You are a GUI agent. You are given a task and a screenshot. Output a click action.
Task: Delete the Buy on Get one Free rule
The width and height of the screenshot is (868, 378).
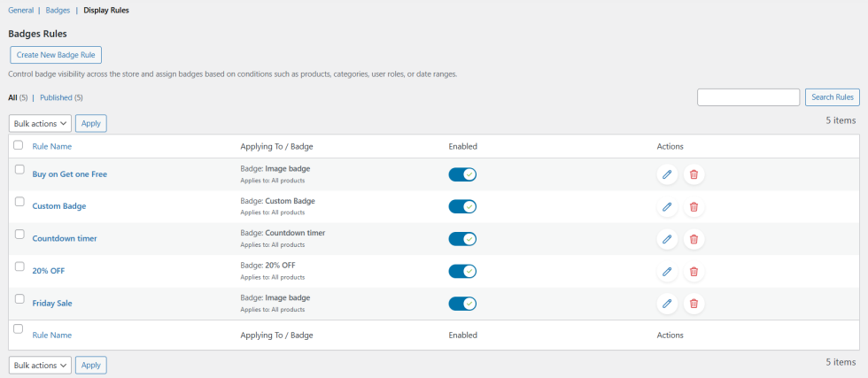[694, 175]
